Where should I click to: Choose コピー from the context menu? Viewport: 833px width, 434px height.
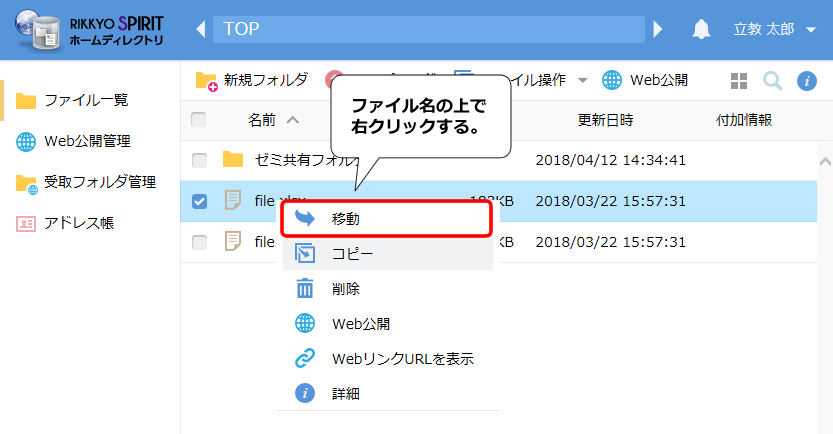click(388, 253)
